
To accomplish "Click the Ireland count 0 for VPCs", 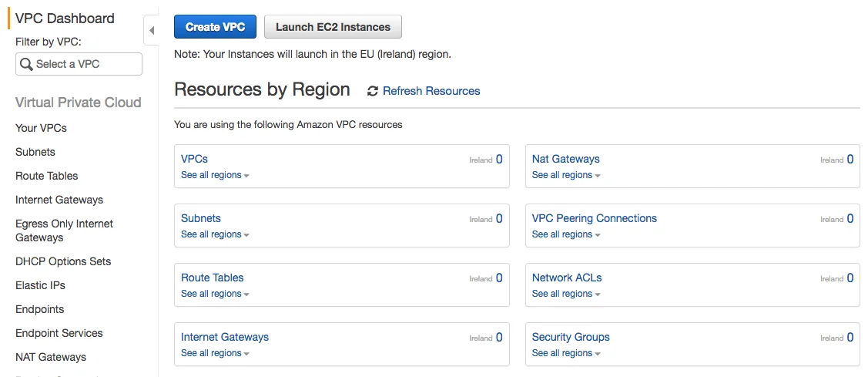I will (x=499, y=160).
